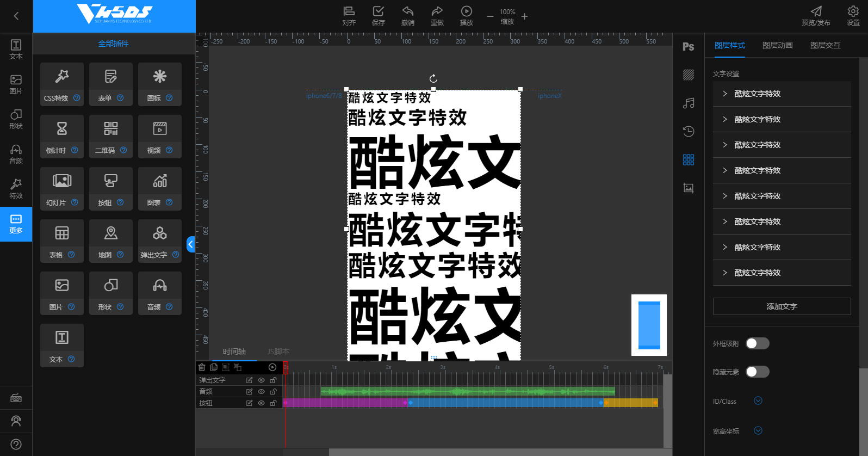
Task: Decrease zoom with minus button
Action: pos(490,16)
